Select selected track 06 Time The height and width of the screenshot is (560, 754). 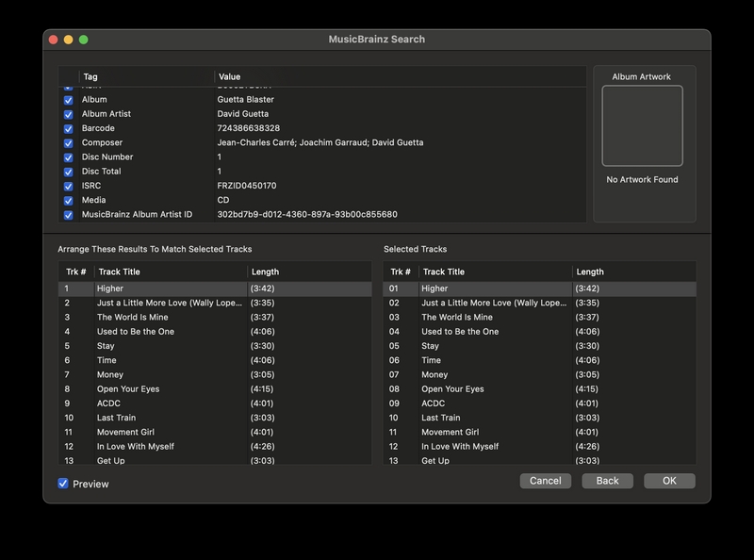(x=539, y=360)
